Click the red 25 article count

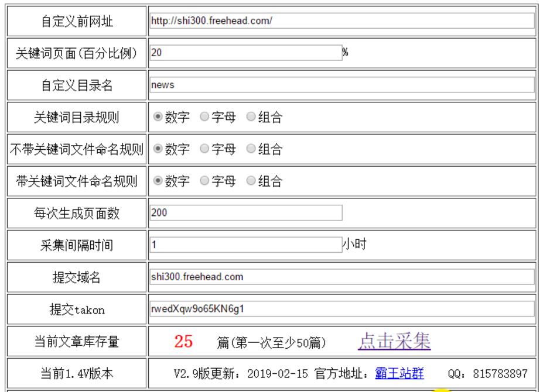183,342
